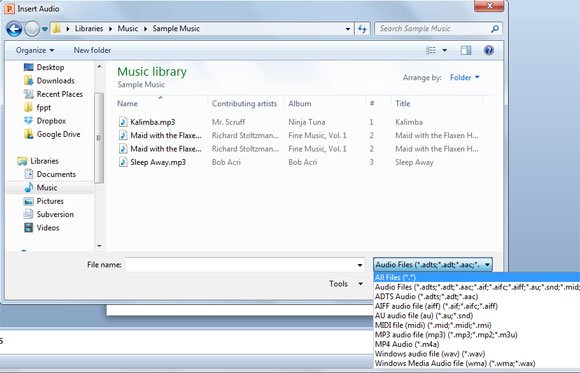Select the Kalimba.mp3 file

tap(153, 122)
